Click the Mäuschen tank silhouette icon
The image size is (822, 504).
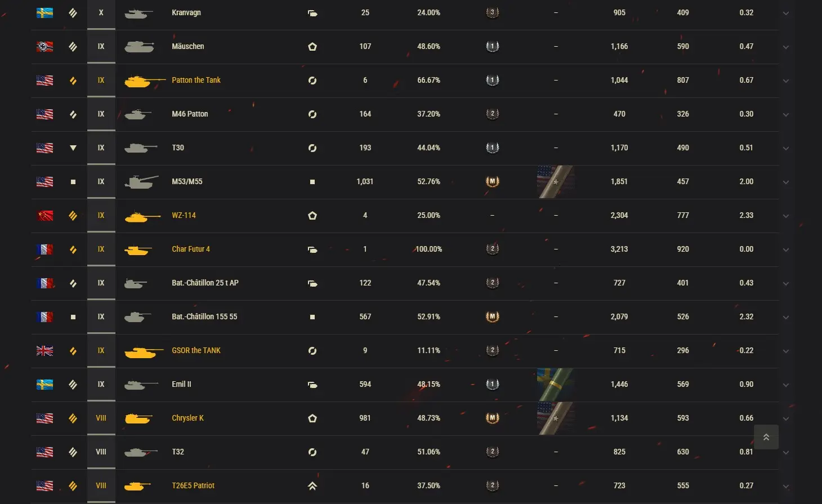[139, 47]
